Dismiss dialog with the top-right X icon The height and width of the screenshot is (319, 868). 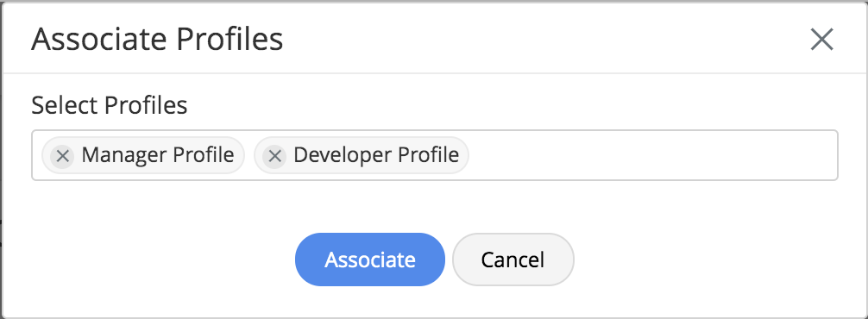pyautogui.click(x=821, y=40)
